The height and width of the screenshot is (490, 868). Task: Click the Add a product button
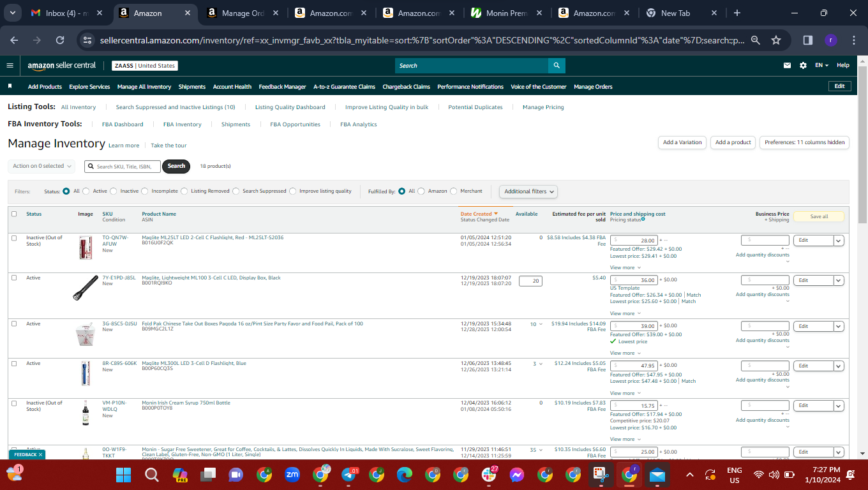click(733, 142)
